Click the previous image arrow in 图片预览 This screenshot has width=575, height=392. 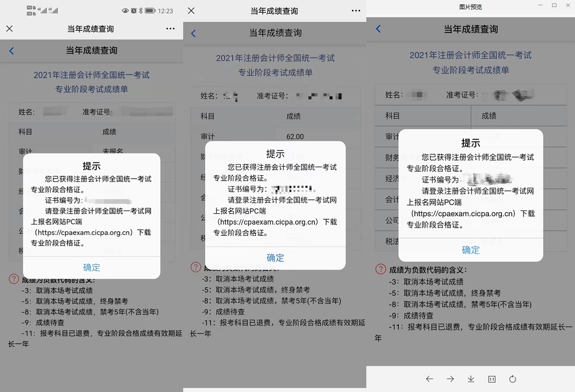point(429,379)
